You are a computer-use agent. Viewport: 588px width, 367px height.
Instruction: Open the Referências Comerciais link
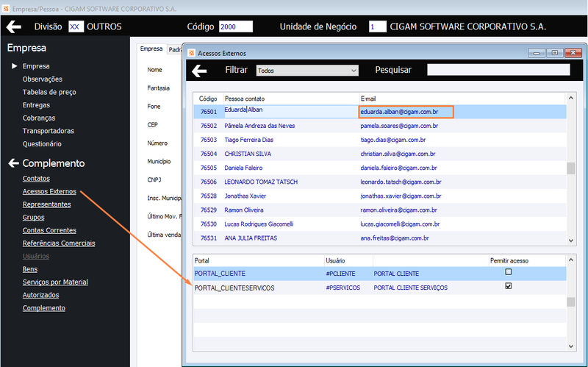(59, 243)
